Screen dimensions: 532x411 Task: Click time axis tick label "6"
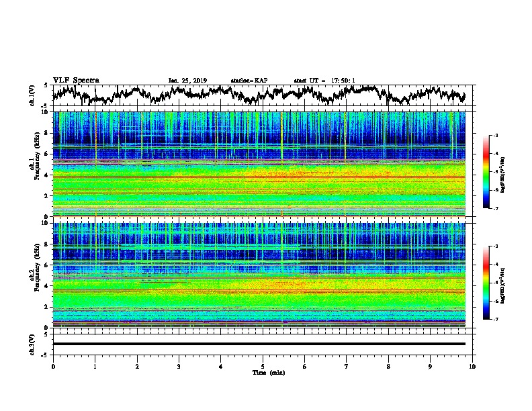pos(304,367)
